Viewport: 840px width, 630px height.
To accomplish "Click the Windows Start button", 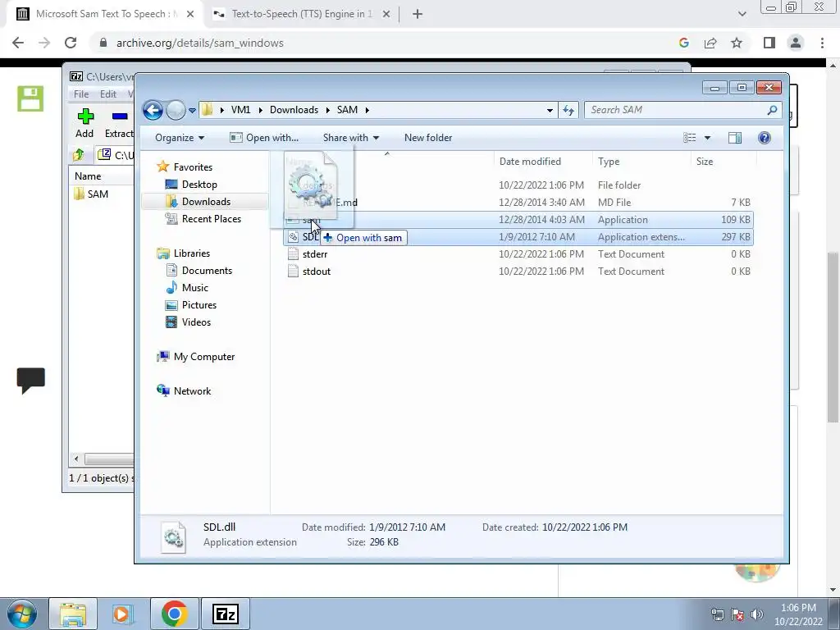I will (22, 614).
